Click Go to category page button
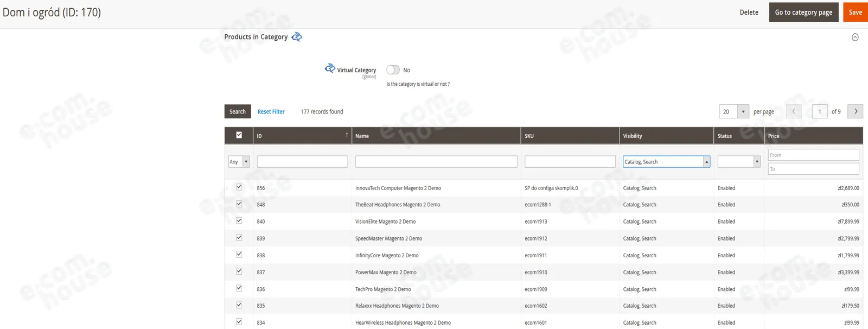The width and height of the screenshot is (868, 329). (803, 12)
